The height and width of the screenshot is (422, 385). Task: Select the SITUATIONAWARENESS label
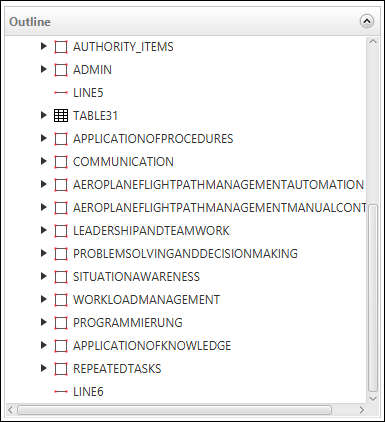click(136, 277)
